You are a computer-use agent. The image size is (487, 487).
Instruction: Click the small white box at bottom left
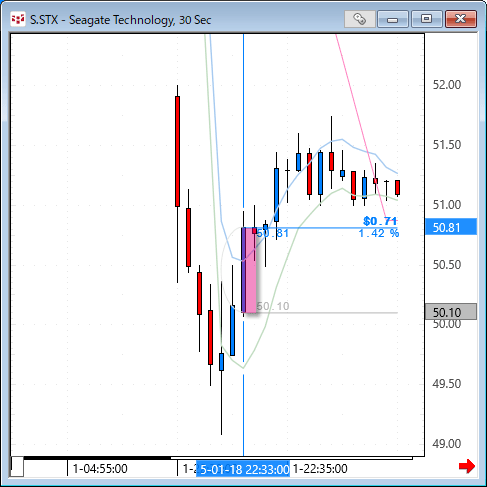17,466
